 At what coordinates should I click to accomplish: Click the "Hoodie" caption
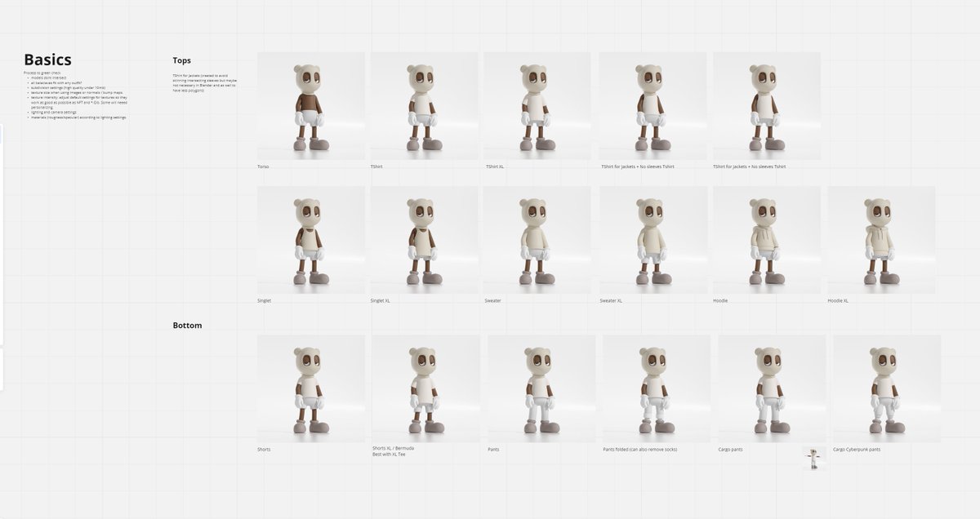[720, 300]
